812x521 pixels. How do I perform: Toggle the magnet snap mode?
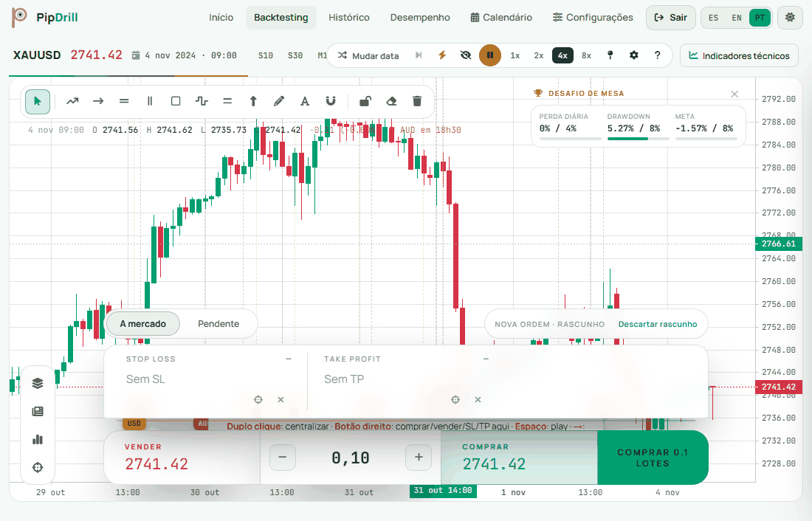331,102
